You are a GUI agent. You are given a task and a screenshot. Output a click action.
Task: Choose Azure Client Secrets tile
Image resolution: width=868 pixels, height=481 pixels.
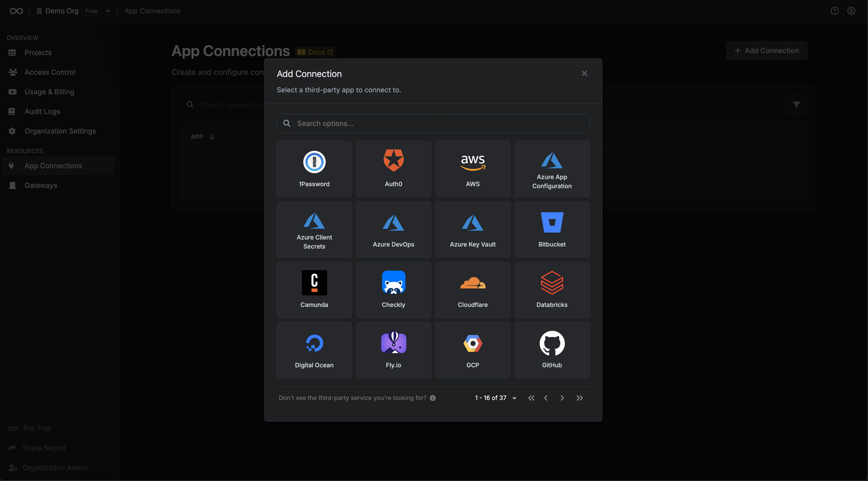314,229
